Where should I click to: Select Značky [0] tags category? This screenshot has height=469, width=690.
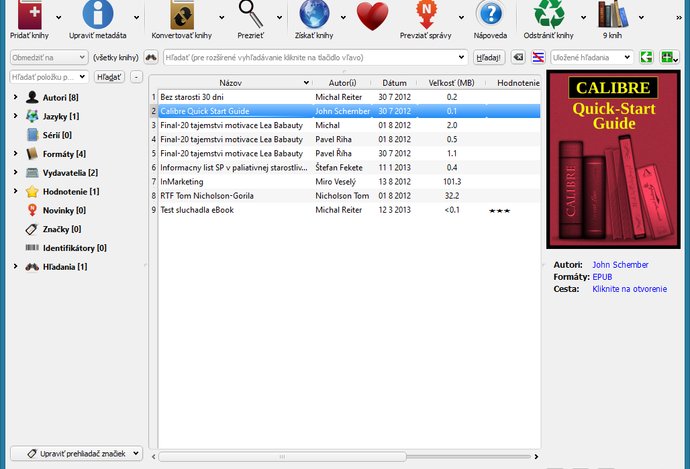[x=62, y=229]
